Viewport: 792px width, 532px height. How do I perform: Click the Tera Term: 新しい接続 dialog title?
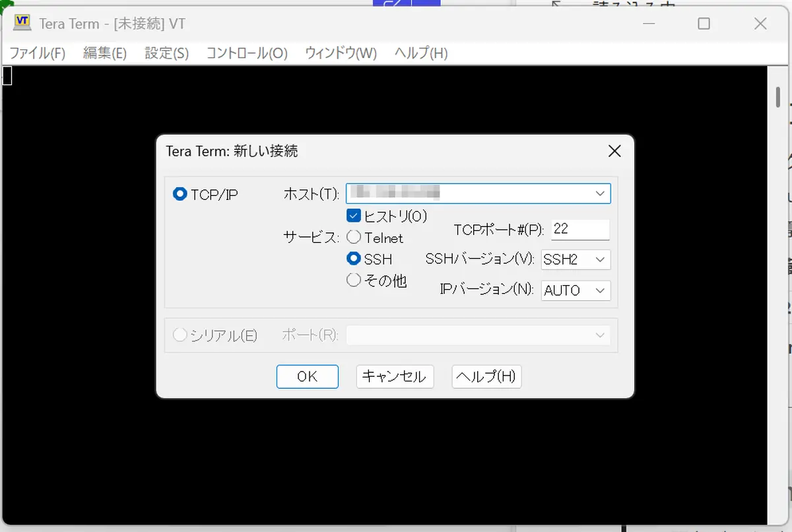(232, 151)
